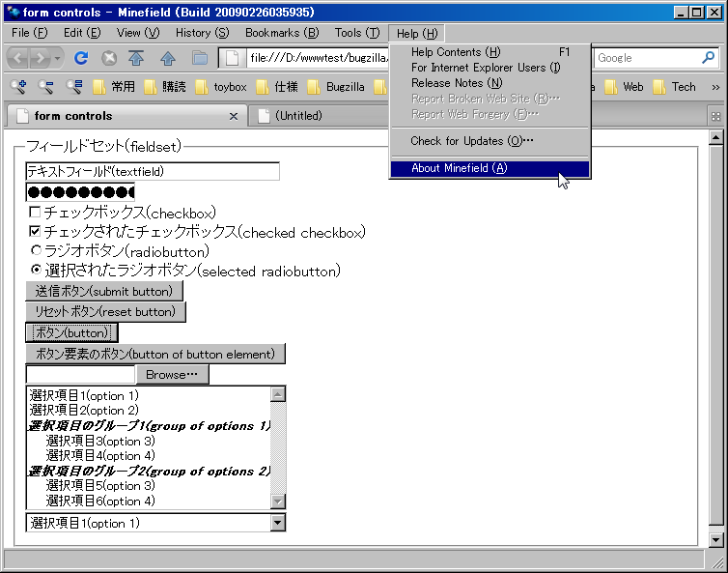Choose Help Contents in the Help menu
The width and height of the screenshot is (728, 573).
[x=490, y=52]
